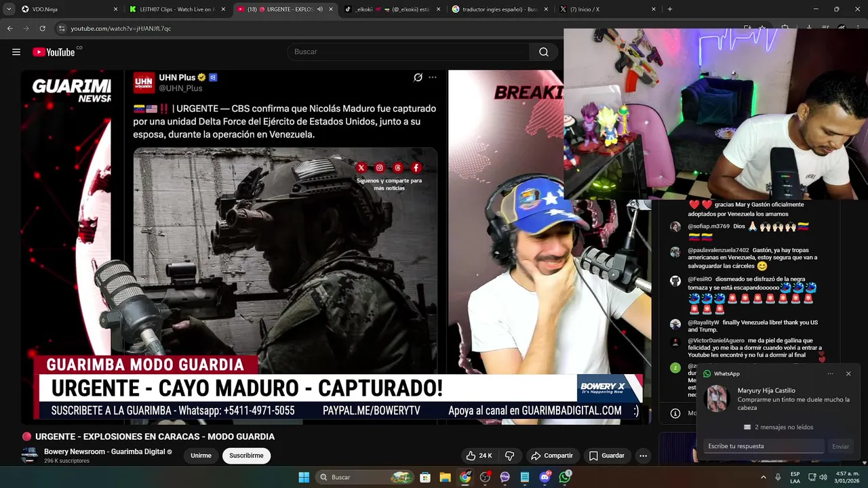Click the taskbar Buscar search box

click(x=366, y=477)
